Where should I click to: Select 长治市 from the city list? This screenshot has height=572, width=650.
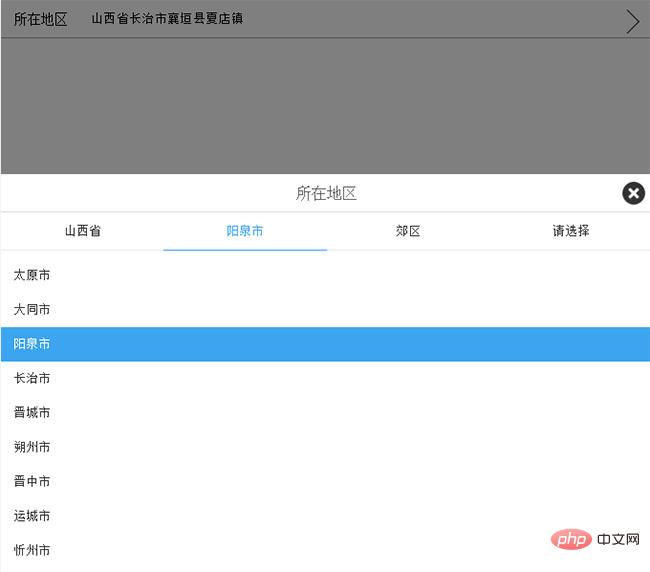pos(325,378)
